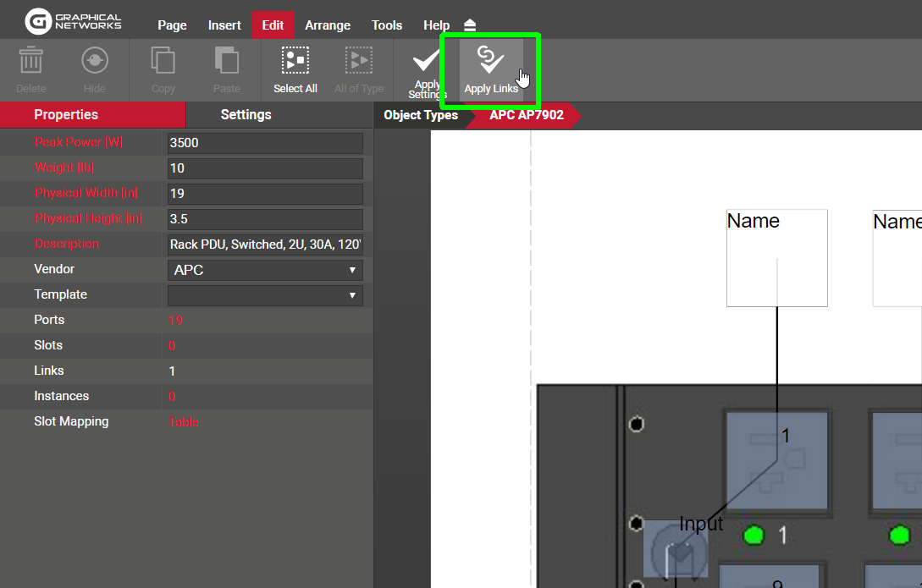Click the Object Types breadcrumb
The width and height of the screenshot is (922, 588).
[421, 115]
